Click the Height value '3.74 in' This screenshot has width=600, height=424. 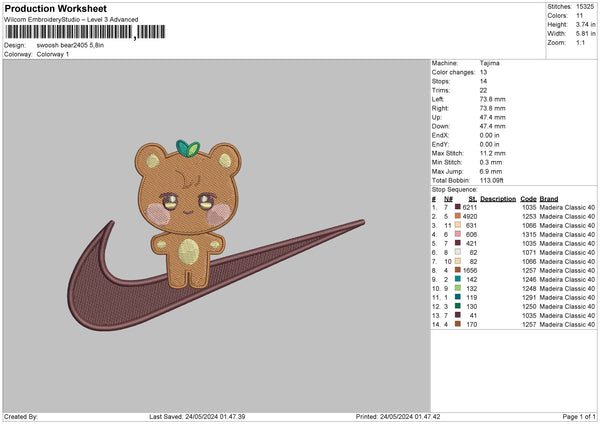[x=585, y=24]
